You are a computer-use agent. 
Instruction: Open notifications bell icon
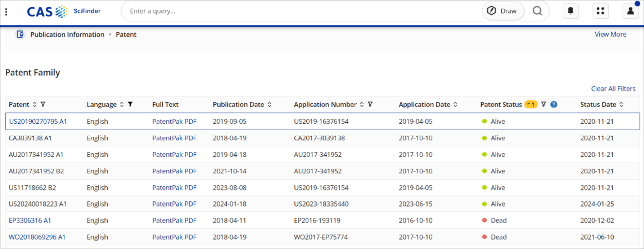click(570, 11)
